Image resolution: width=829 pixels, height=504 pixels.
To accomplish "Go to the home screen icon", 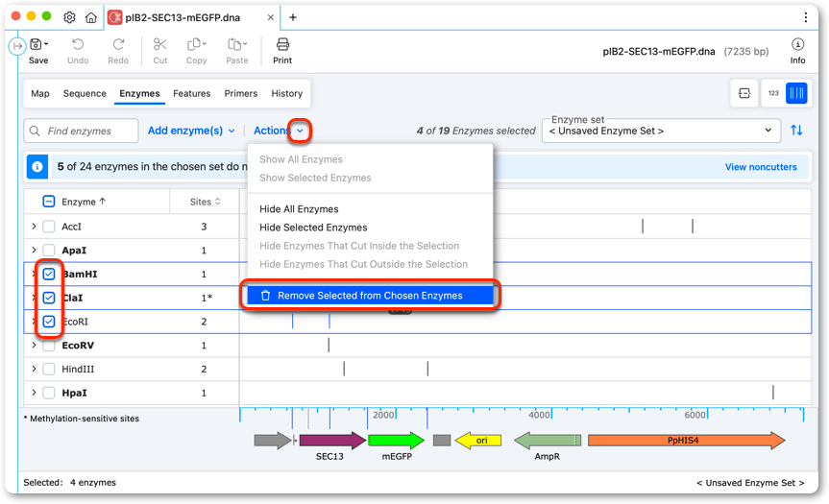I will pyautogui.click(x=91, y=17).
